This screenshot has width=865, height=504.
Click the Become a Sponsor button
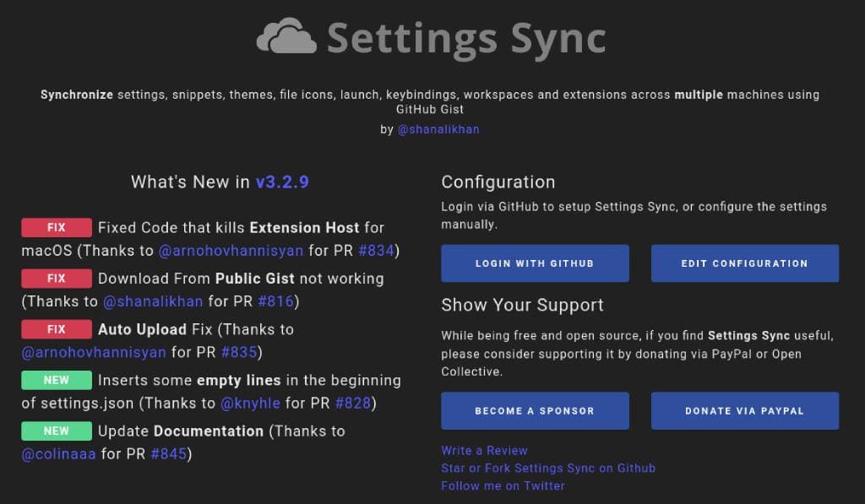tap(535, 411)
